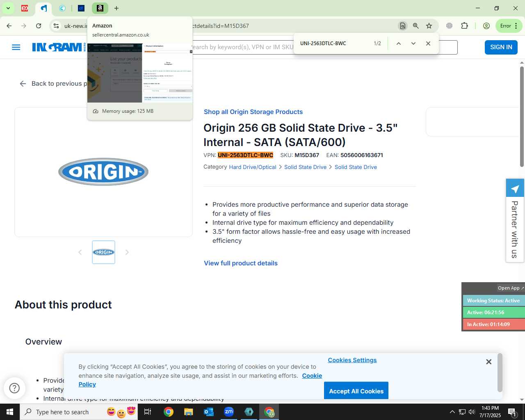
Task: Open the Extensions puzzle icon
Action: (x=464, y=26)
